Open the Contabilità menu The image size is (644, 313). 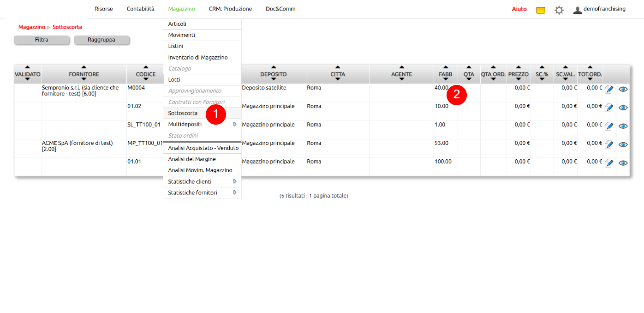tap(140, 9)
